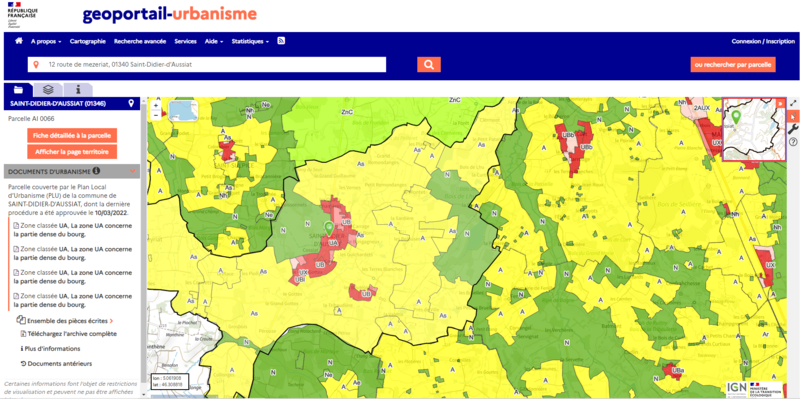Click the green marker on the main map

coord(330,228)
